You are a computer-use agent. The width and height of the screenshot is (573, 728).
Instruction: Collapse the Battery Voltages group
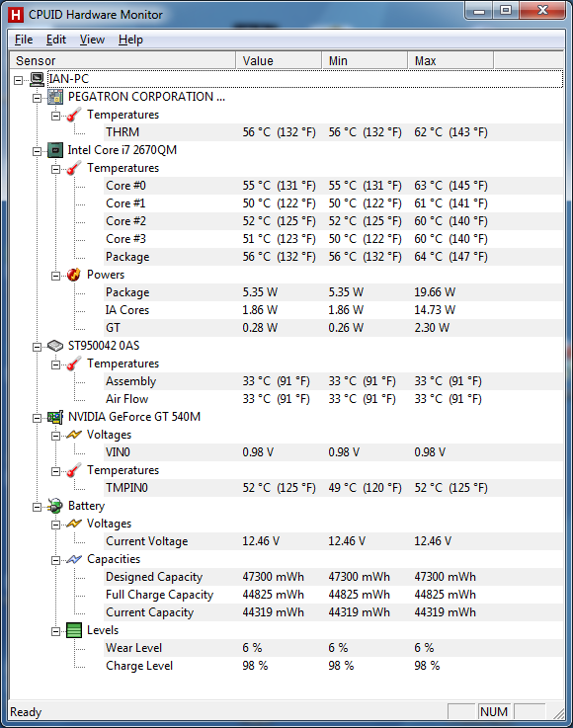coord(55,525)
